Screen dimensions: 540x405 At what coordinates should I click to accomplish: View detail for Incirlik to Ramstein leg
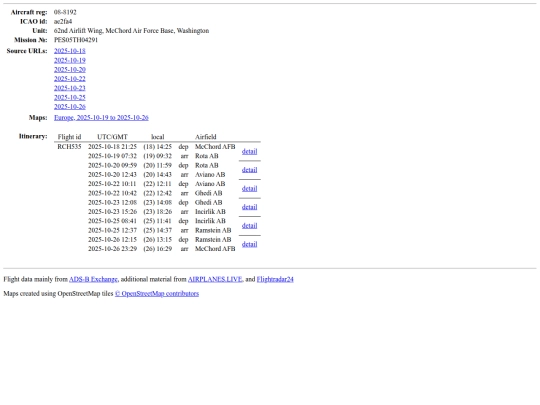coord(249,226)
